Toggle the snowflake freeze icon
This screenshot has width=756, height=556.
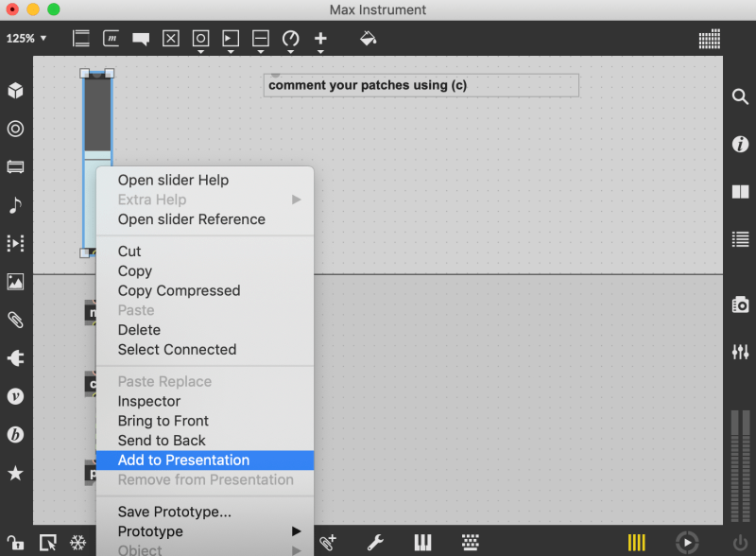[x=78, y=543]
